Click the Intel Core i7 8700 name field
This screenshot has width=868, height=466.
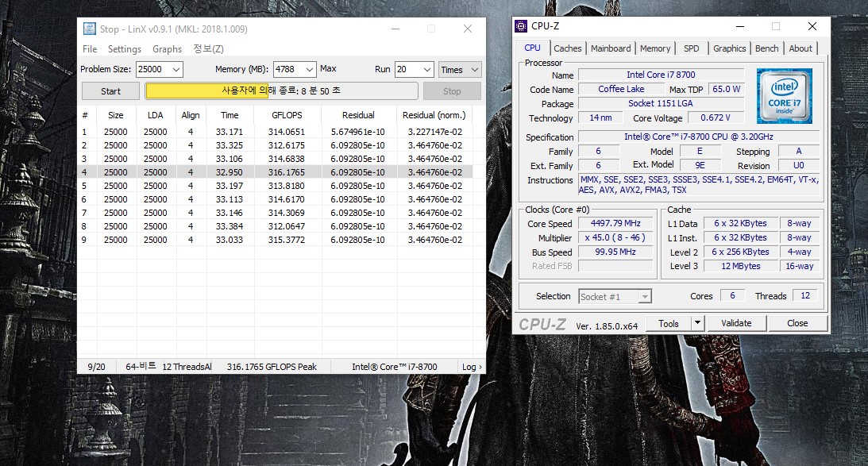pos(661,75)
